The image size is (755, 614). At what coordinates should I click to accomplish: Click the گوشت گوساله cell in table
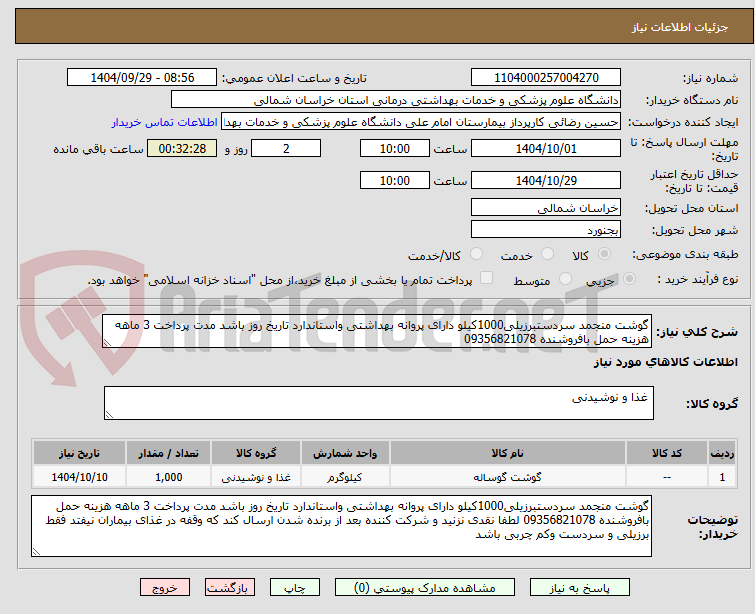508,477
